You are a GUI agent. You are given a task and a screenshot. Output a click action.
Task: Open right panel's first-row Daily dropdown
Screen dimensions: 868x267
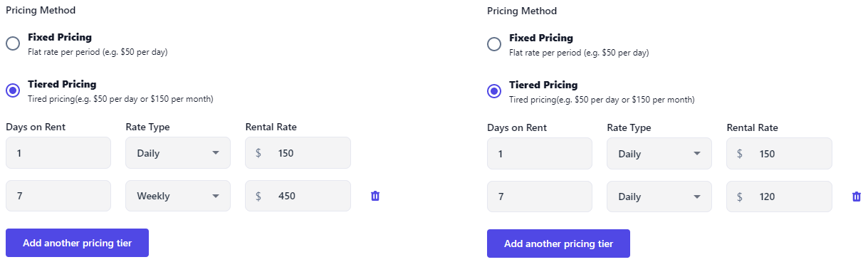click(659, 154)
